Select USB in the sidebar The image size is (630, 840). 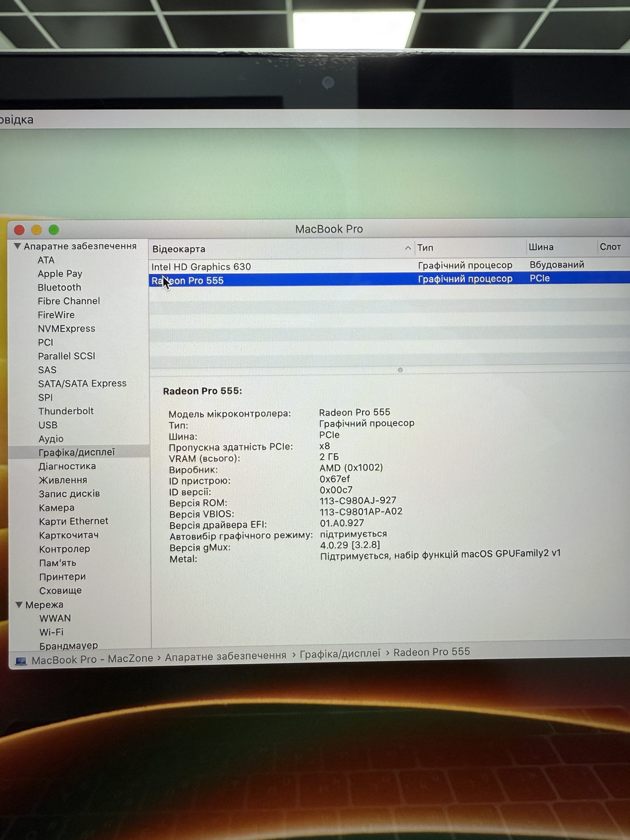pos(48,425)
